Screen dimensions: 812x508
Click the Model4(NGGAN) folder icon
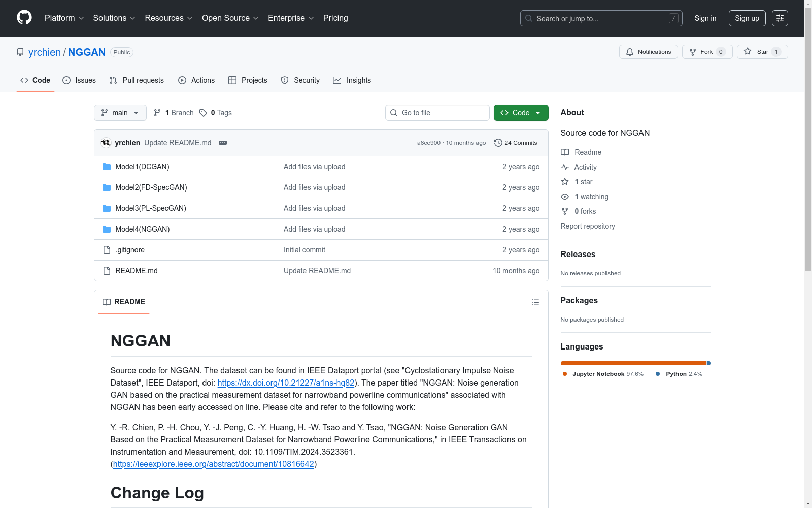(107, 229)
